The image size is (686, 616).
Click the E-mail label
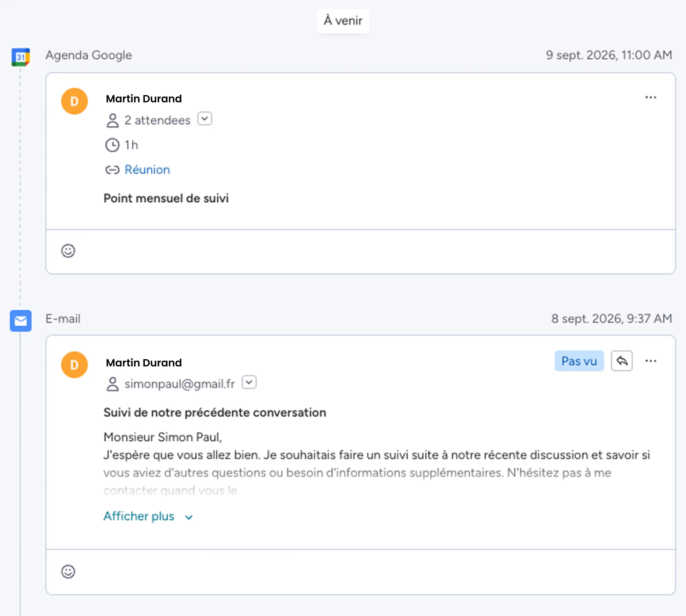[x=63, y=319]
